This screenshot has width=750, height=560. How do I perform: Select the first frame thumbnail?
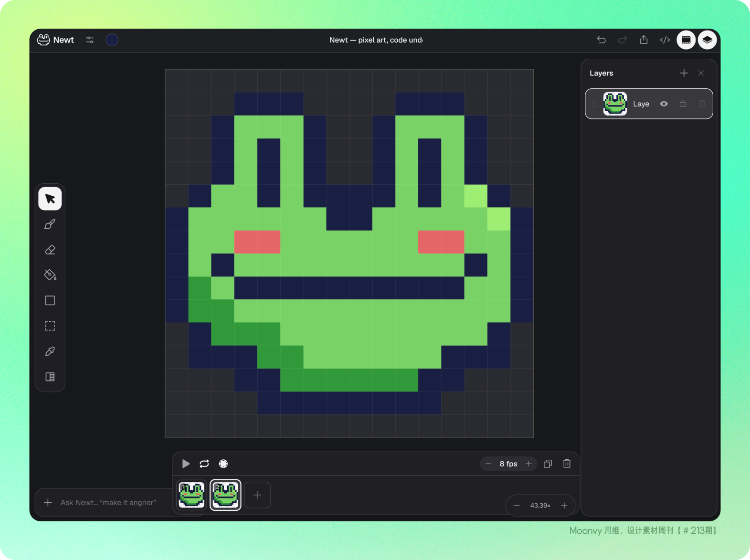pos(191,495)
